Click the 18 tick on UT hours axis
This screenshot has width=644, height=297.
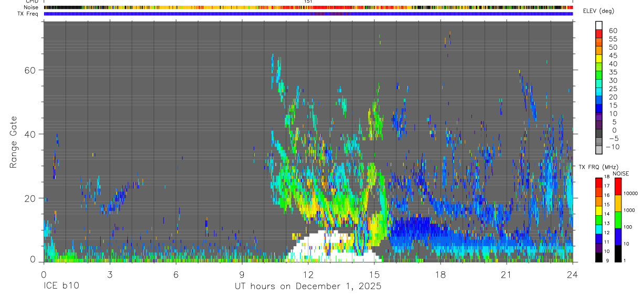440,274
